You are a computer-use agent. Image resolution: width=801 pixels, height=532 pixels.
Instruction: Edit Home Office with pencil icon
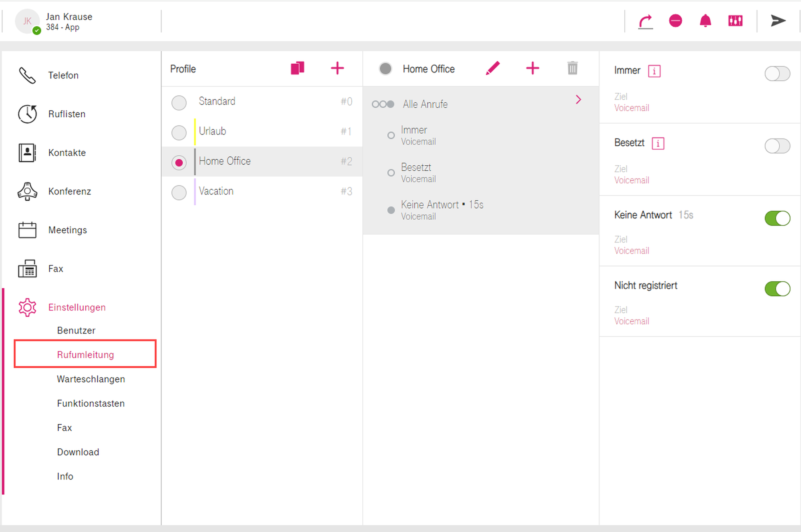coord(492,68)
